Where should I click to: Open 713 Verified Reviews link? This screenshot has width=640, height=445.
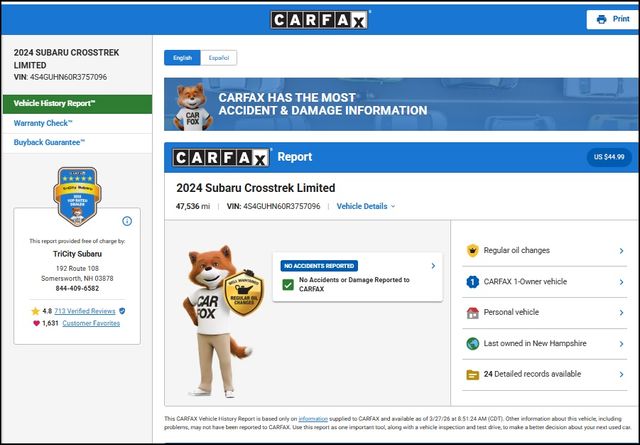point(84,311)
